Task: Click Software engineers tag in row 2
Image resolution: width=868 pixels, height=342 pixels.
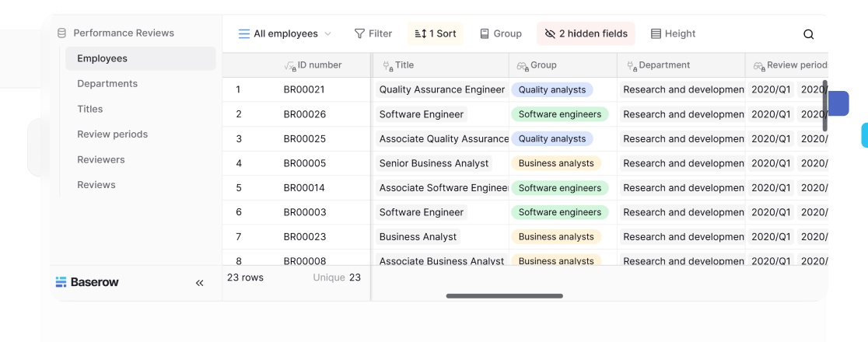Action: (x=560, y=114)
